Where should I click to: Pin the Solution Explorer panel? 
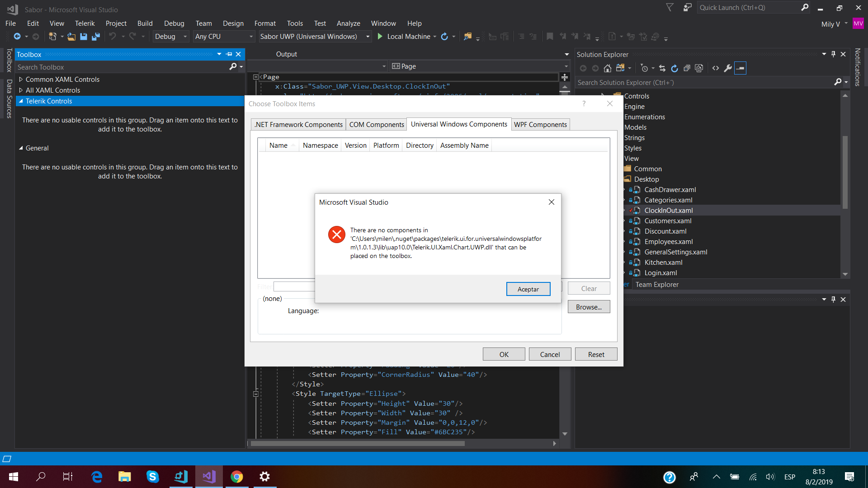click(x=833, y=54)
